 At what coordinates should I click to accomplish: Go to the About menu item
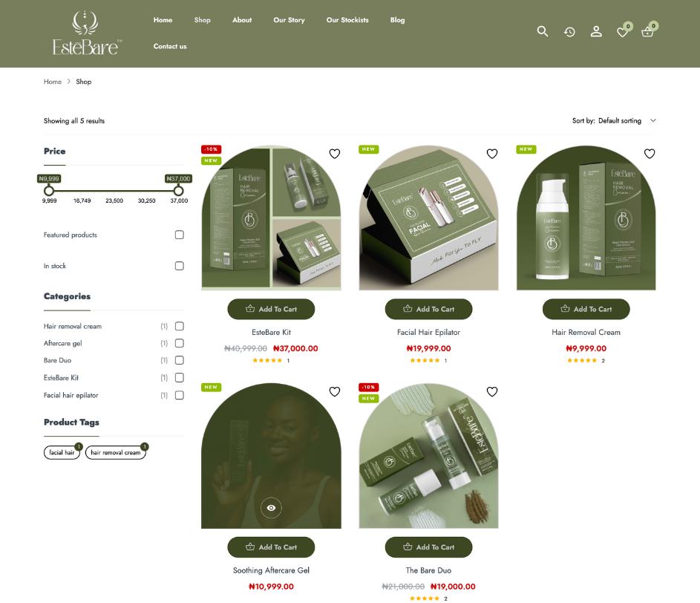(242, 20)
